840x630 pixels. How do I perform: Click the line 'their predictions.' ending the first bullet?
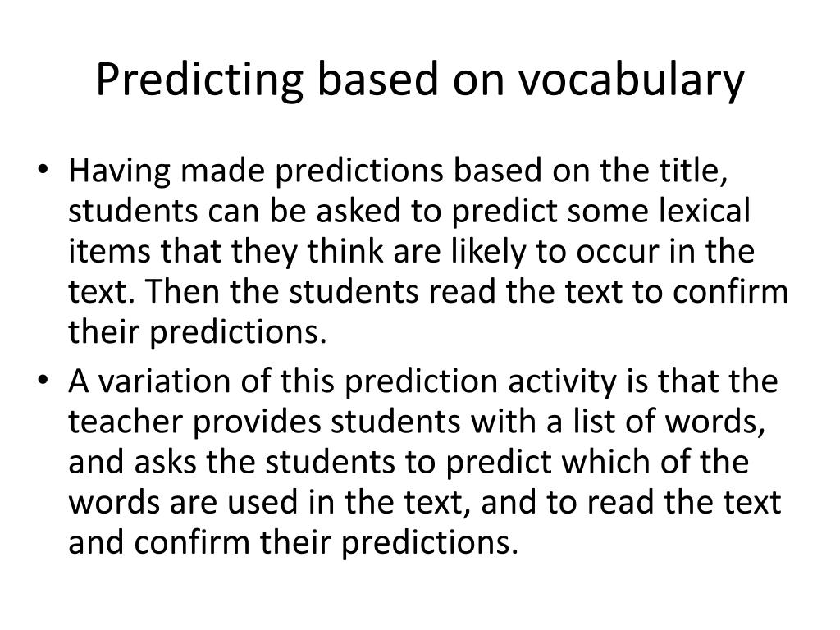197,333
